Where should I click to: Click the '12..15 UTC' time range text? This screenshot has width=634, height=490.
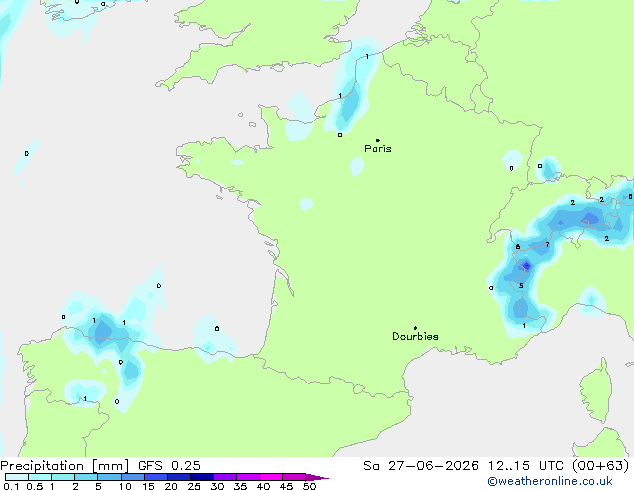coord(525,466)
